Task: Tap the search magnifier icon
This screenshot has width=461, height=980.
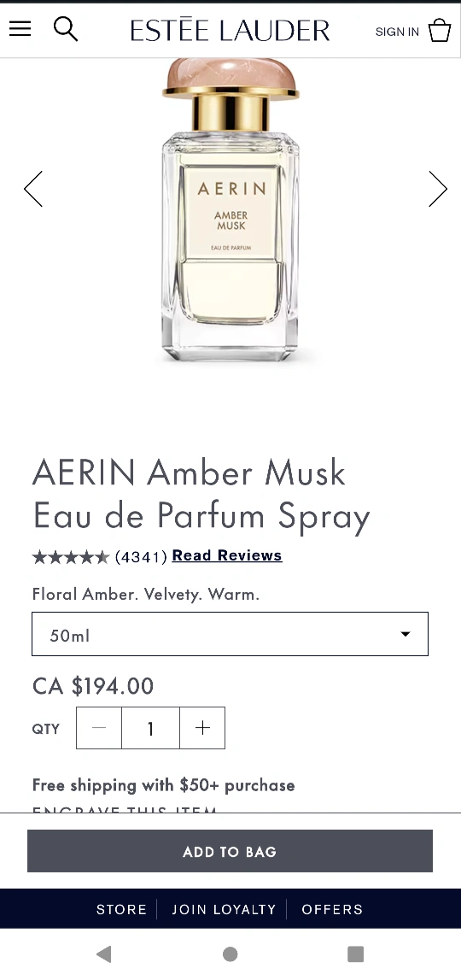Action: 66,29
